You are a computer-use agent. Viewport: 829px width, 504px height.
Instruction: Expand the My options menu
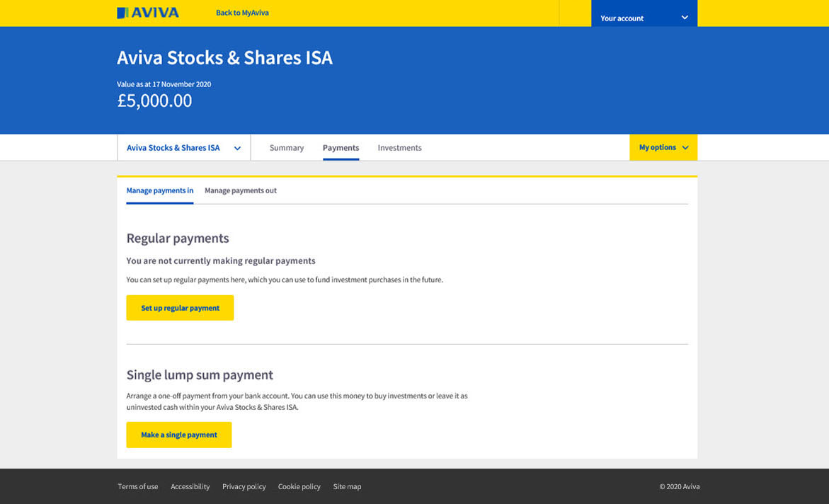click(663, 147)
